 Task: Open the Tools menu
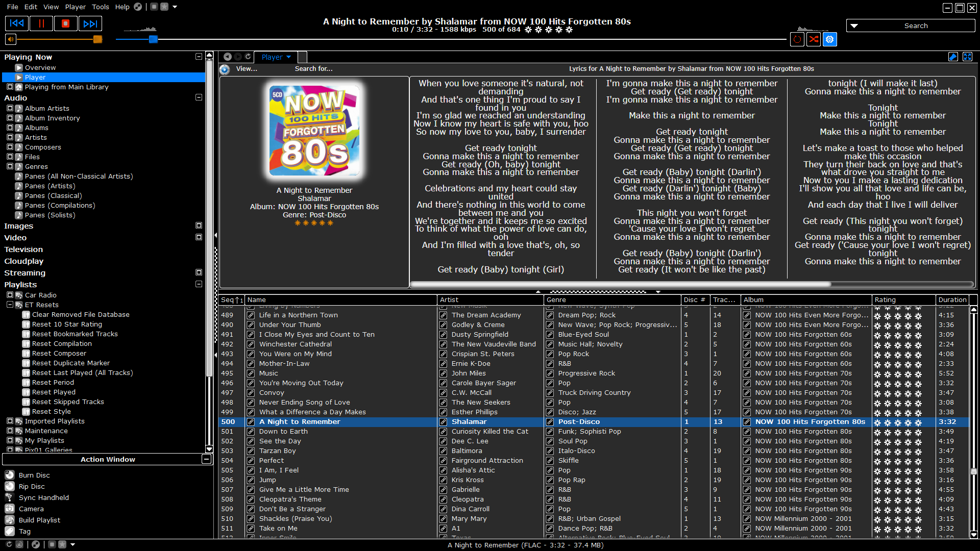100,7
